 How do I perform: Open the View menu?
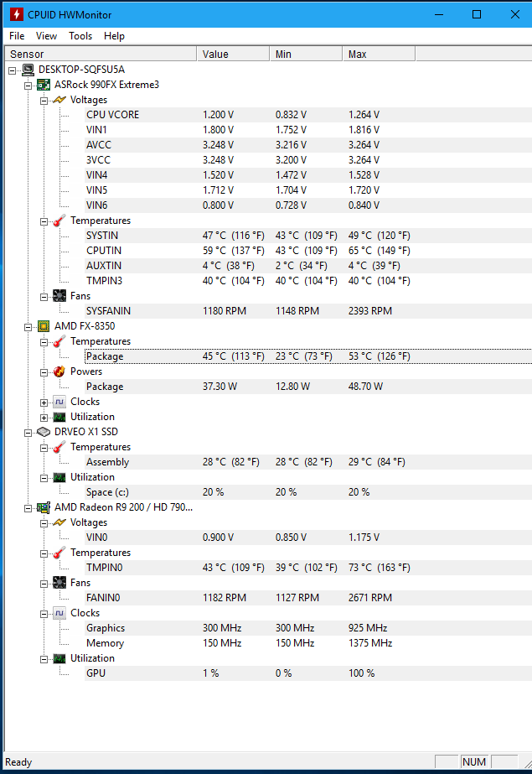click(x=46, y=36)
